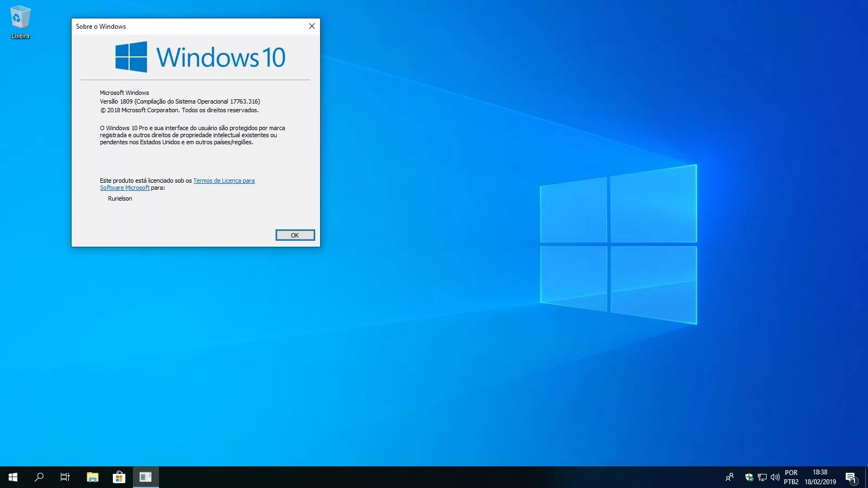Select the active winver taskbar app
Viewport: 868px width, 488px height.
point(145,477)
